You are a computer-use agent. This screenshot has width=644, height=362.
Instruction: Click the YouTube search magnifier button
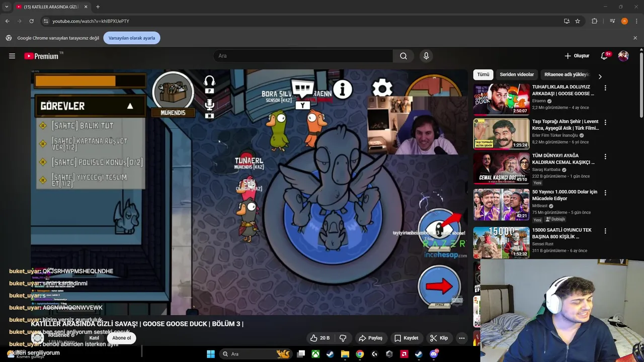point(404,56)
